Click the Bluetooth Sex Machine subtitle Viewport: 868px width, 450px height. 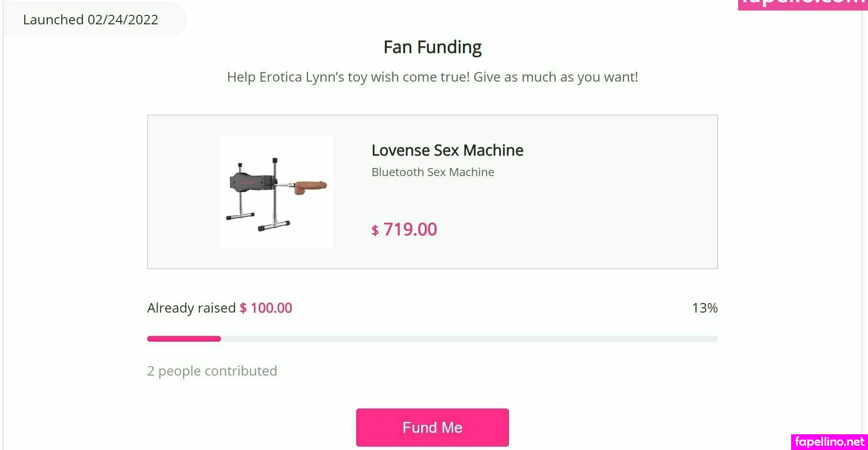[433, 172]
